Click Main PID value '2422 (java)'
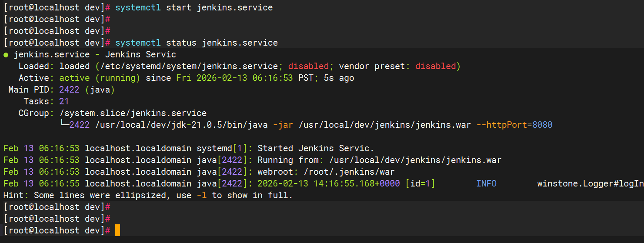 coord(87,90)
